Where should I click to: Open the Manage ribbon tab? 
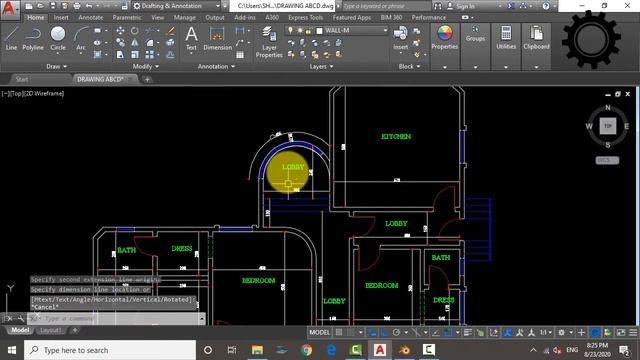coord(184,18)
